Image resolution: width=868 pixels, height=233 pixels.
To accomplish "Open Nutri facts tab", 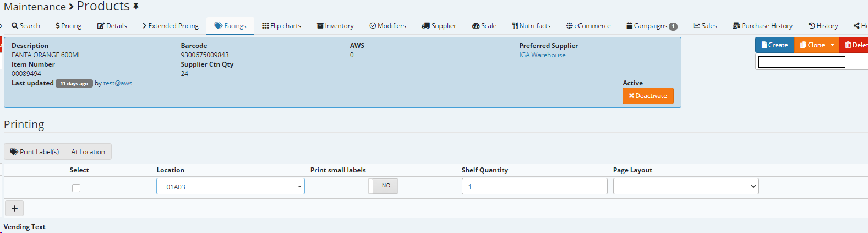I will point(531,26).
